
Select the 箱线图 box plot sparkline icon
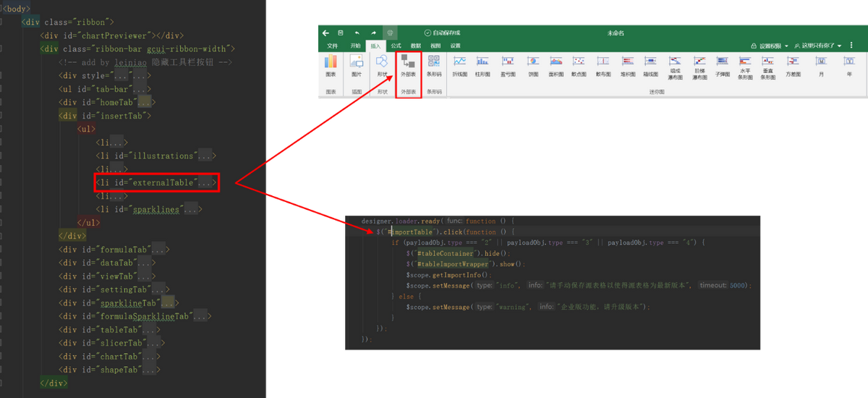click(651, 62)
